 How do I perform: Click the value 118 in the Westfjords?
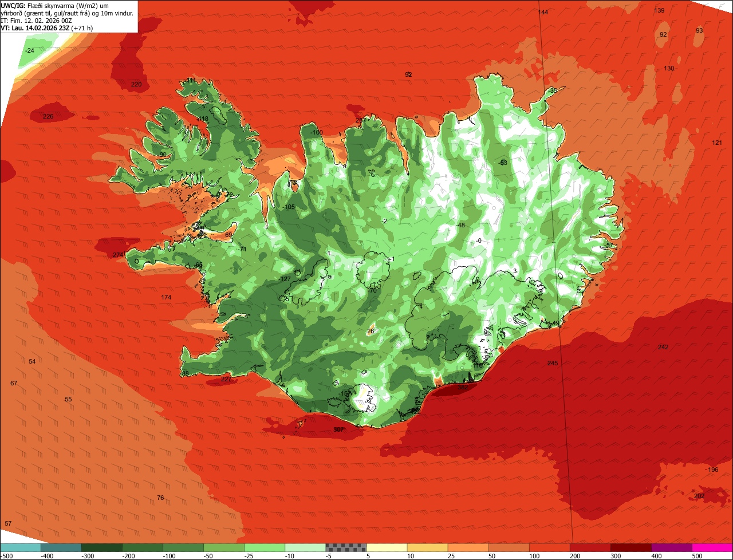coord(203,119)
